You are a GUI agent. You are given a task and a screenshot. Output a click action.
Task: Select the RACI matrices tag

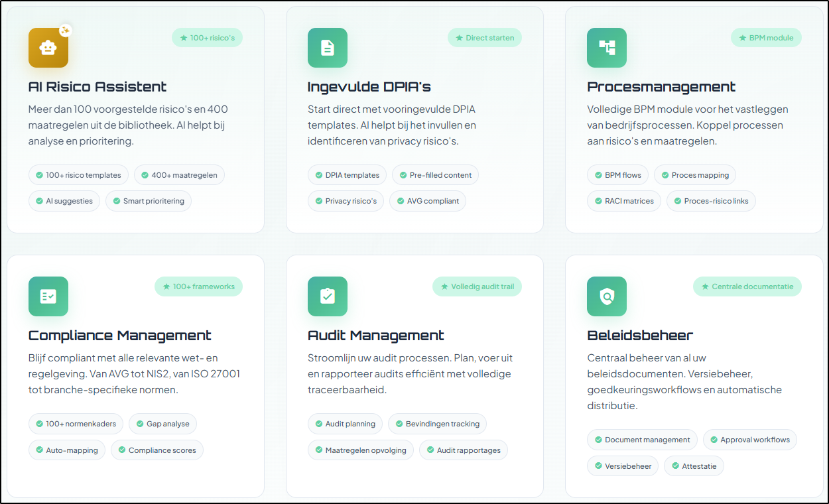coord(623,201)
